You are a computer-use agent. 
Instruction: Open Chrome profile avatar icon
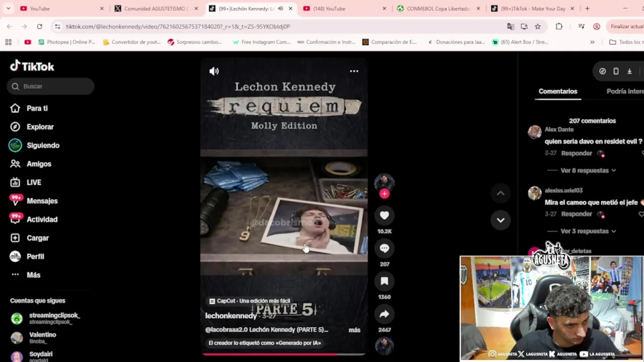point(597,27)
